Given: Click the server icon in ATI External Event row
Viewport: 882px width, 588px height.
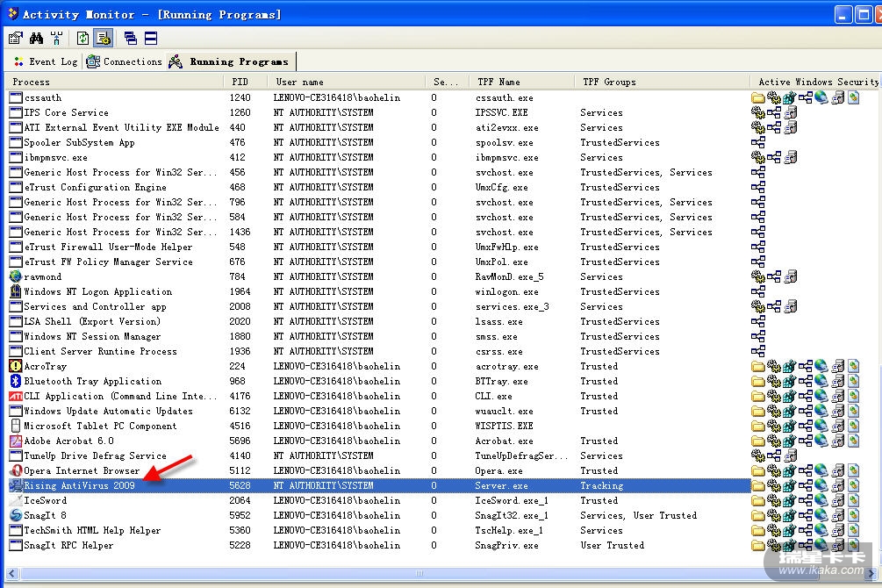Looking at the screenshot, I should pos(790,128).
